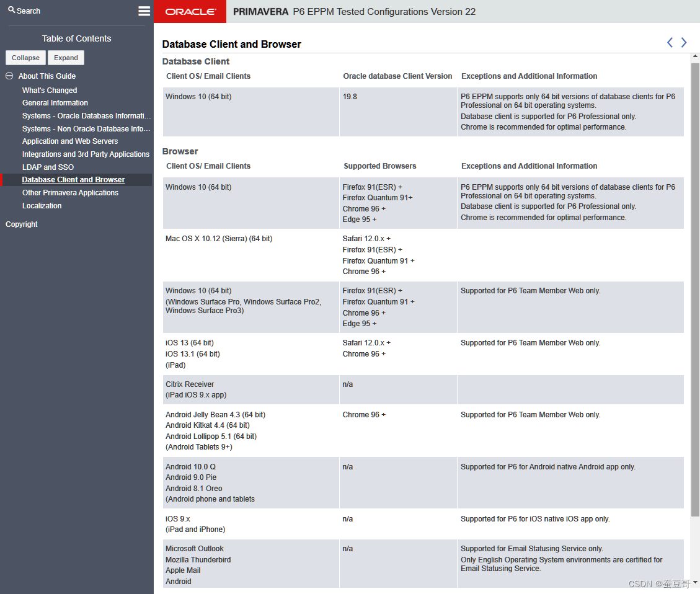Go to previous page arrow
Image resolution: width=700 pixels, height=594 pixels.
pos(670,42)
